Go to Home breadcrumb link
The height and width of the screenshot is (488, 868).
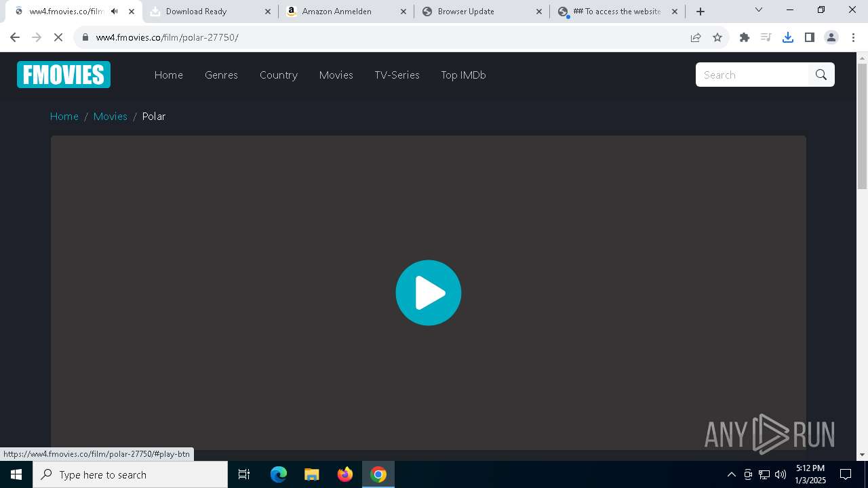click(x=64, y=117)
